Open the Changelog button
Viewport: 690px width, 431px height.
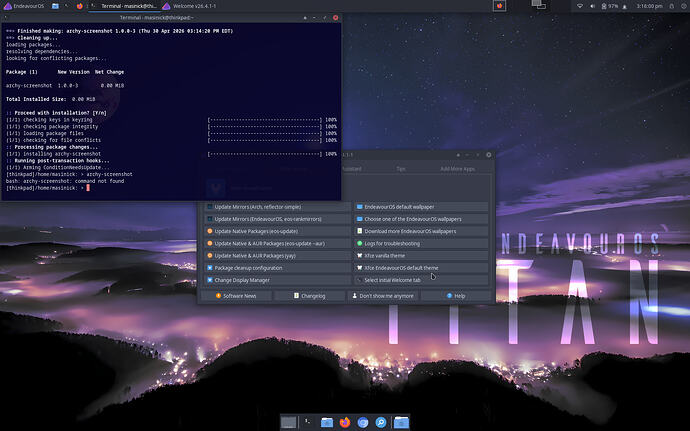tap(309, 296)
